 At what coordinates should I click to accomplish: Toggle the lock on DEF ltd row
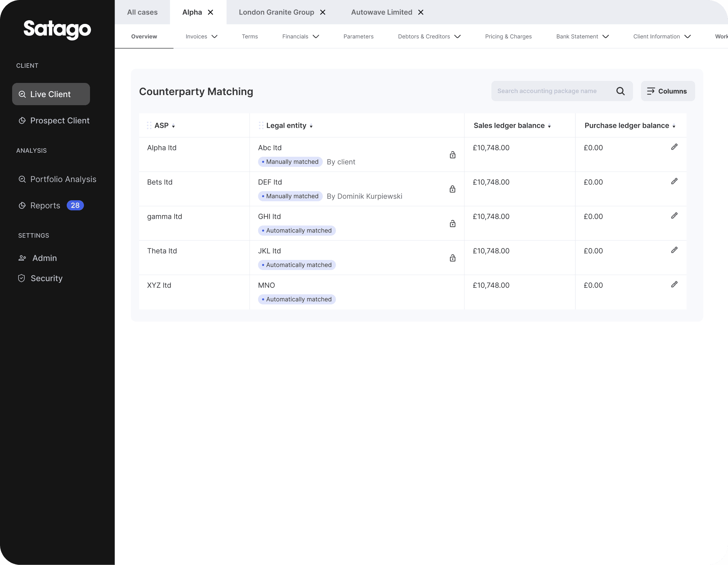pyautogui.click(x=452, y=189)
